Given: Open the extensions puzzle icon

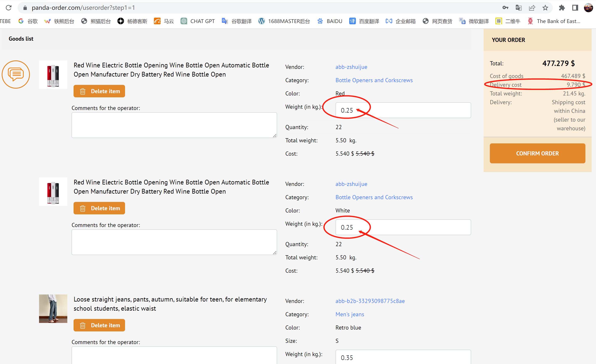Looking at the screenshot, I should coord(562,8).
